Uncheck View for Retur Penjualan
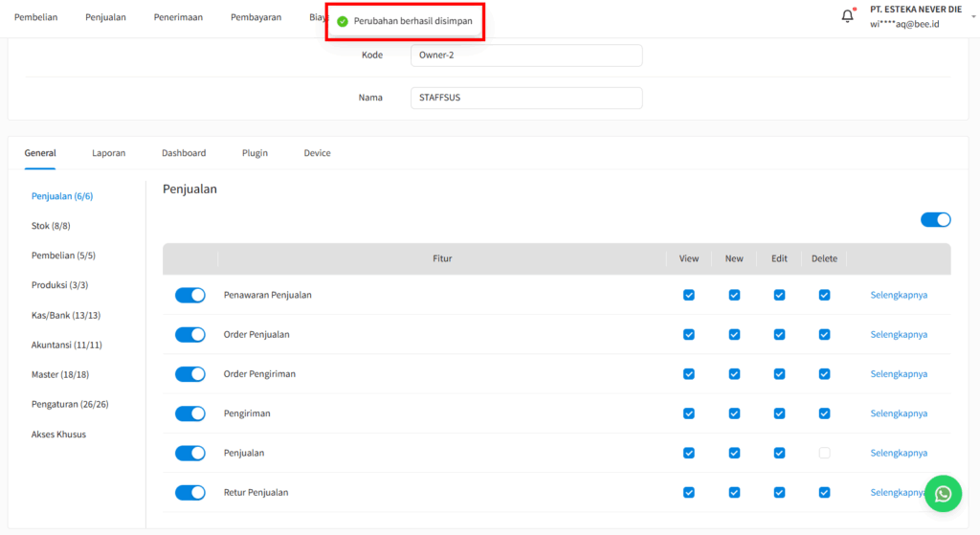980x535 pixels. 689,493
